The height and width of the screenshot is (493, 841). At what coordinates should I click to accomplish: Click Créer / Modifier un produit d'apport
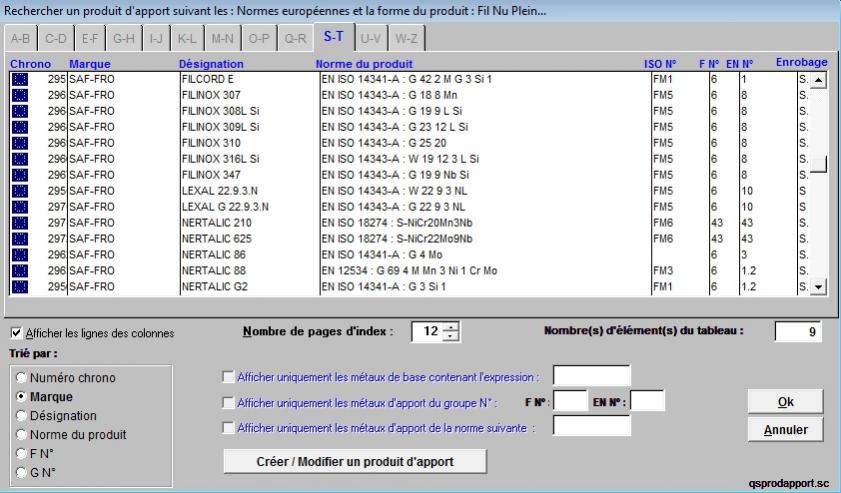pyautogui.click(x=355, y=461)
